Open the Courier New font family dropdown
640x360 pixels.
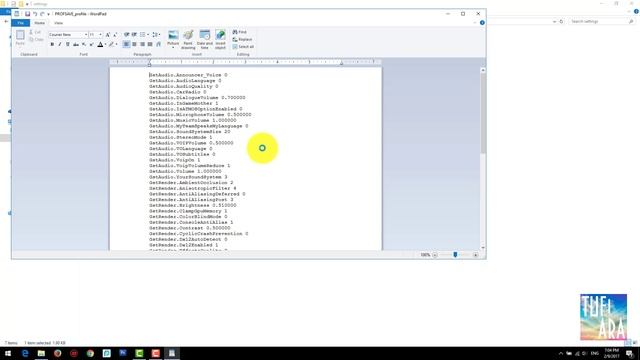[x=86, y=35]
